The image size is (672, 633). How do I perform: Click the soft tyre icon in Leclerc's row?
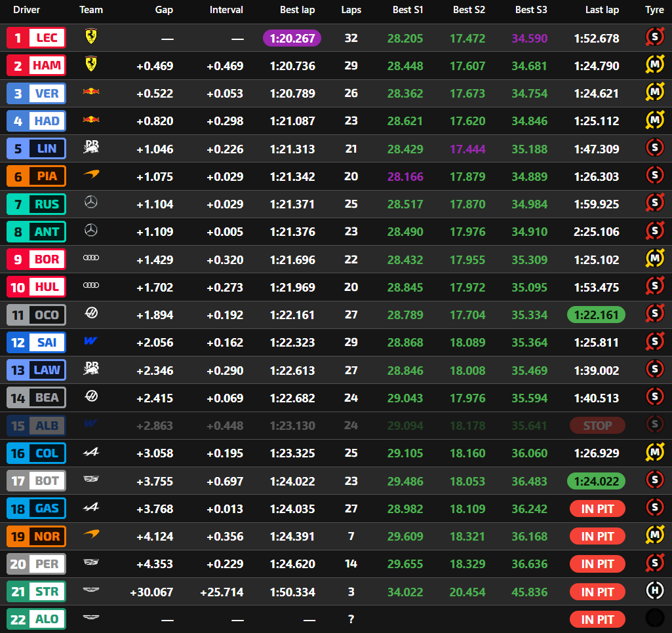coord(654,38)
